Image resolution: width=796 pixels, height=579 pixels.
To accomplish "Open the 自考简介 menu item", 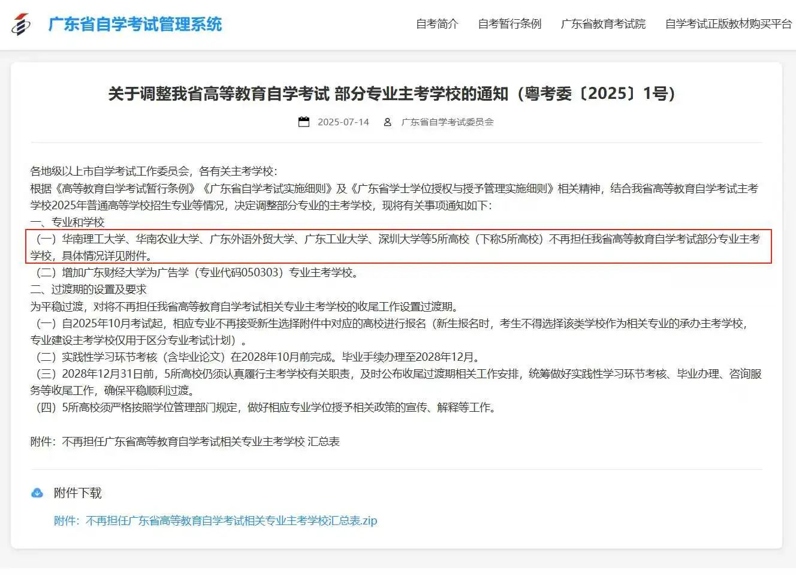I will [437, 24].
